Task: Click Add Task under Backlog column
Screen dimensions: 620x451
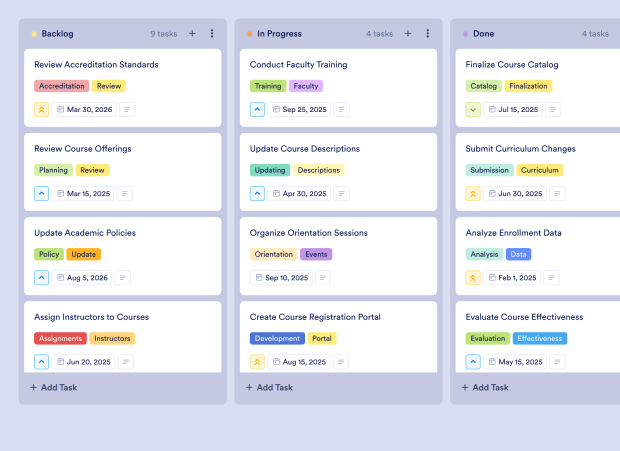Action: pos(53,387)
